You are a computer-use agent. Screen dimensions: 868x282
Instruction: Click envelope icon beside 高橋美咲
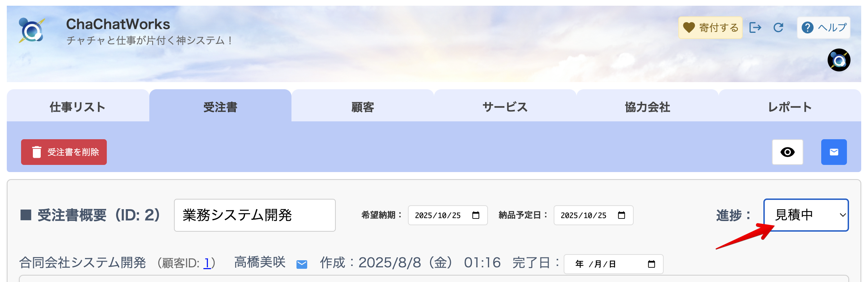click(302, 264)
